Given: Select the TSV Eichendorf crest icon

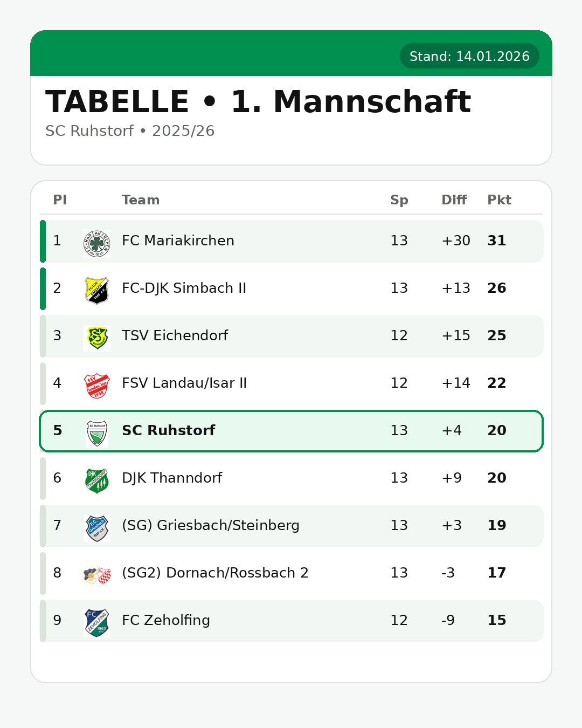Looking at the screenshot, I should [97, 338].
